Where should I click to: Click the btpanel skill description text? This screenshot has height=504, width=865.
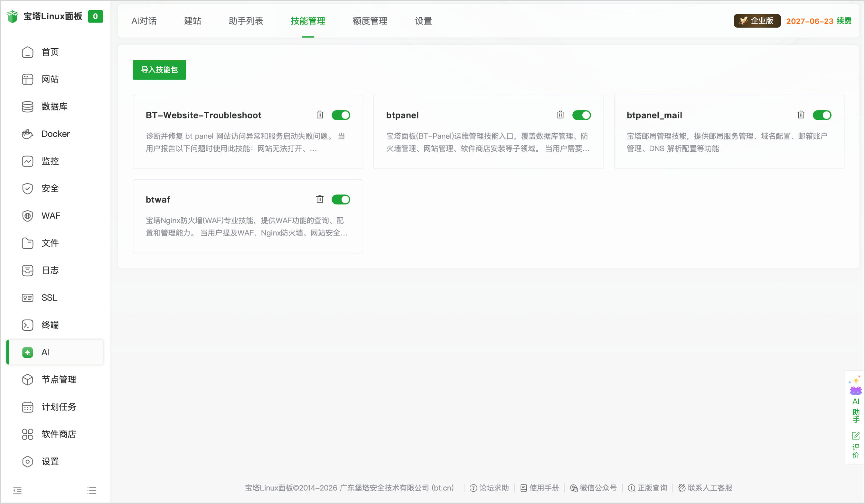coord(488,142)
